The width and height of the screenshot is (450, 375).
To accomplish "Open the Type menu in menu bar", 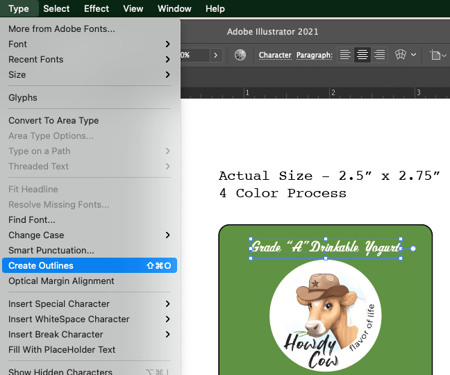I will 19,8.
